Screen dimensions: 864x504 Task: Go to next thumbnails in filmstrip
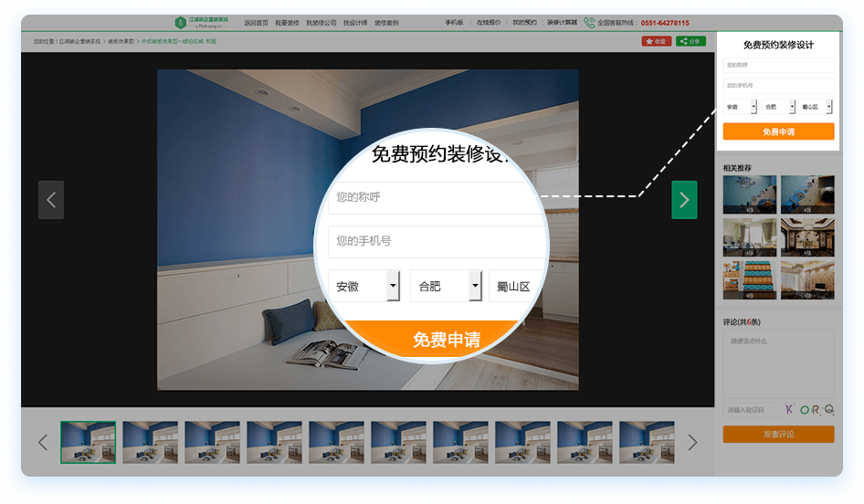coord(692,442)
